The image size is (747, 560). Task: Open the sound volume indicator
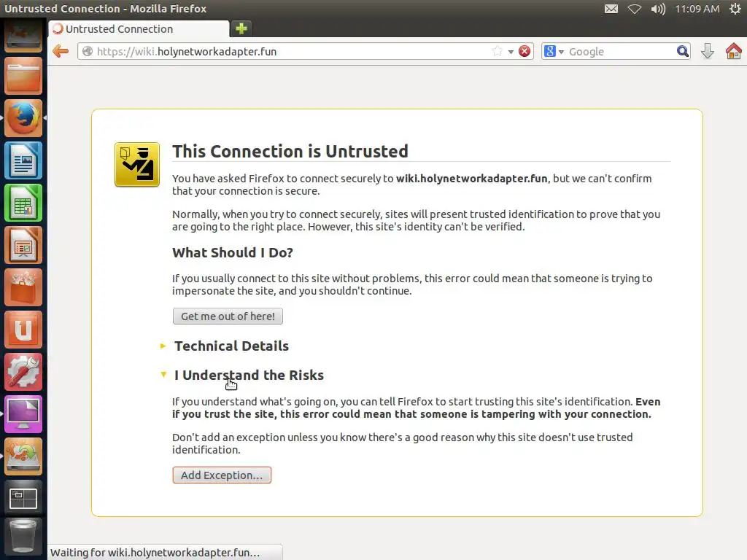tap(658, 9)
